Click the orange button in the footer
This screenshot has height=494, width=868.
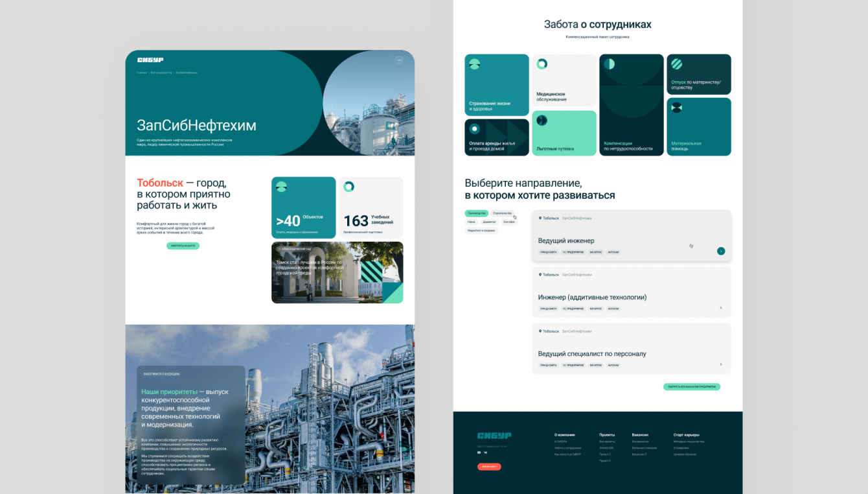489,467
